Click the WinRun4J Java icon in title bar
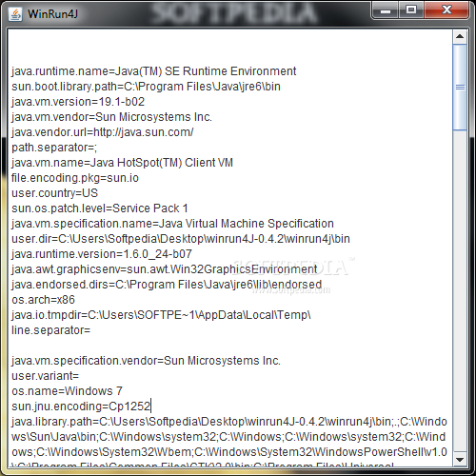 click(x=15, y=14)
